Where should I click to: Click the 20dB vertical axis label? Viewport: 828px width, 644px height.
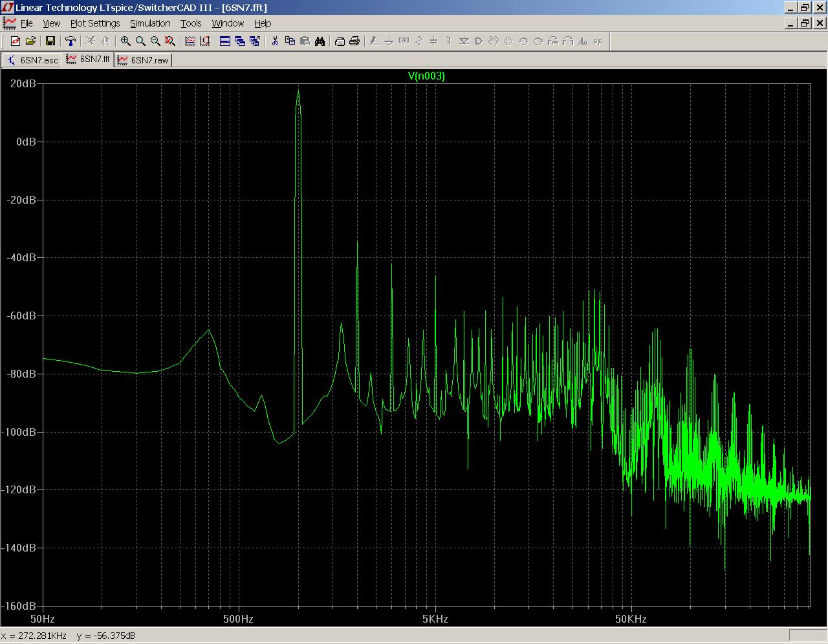(x=23, y=83)
